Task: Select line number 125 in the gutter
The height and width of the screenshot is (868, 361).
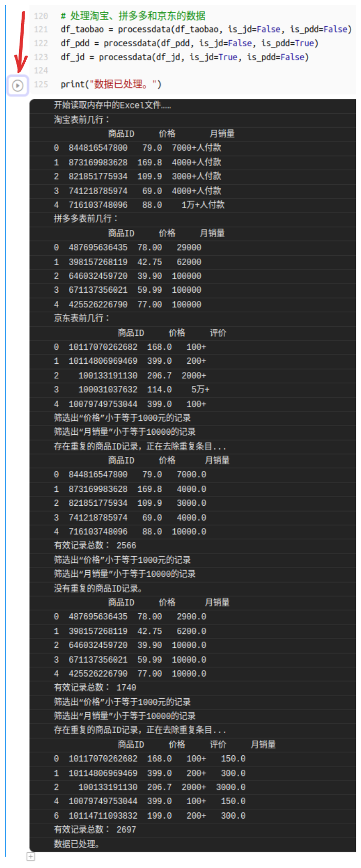Action: tap(41, 84)
